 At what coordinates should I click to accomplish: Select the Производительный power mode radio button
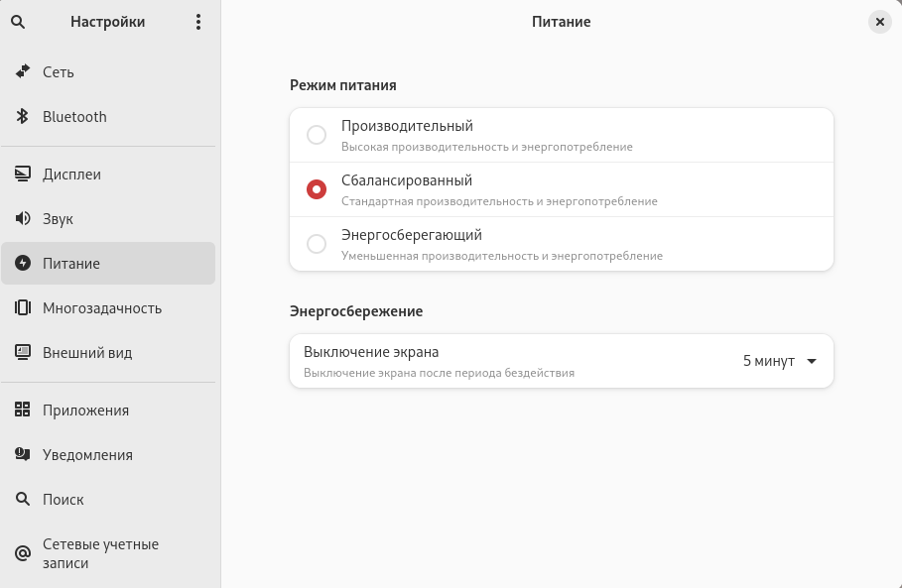coord(317,135)
